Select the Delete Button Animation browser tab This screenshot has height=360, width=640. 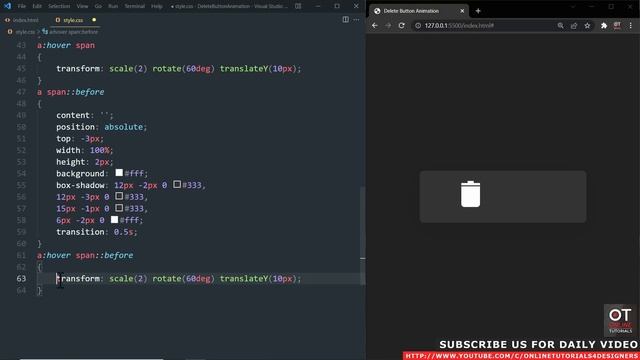point(418,11)
